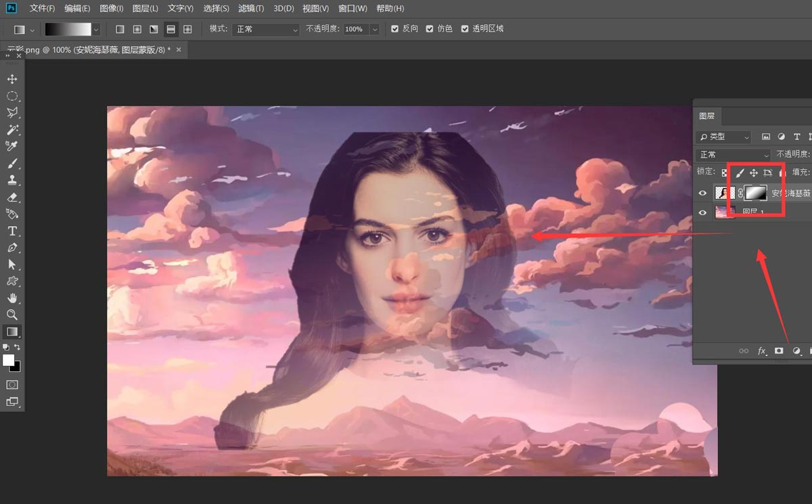Screen dimensions: 812x504
Task: Select the Zoom magnifier tool
Action: pyautogui.click(x=12, y=315)
